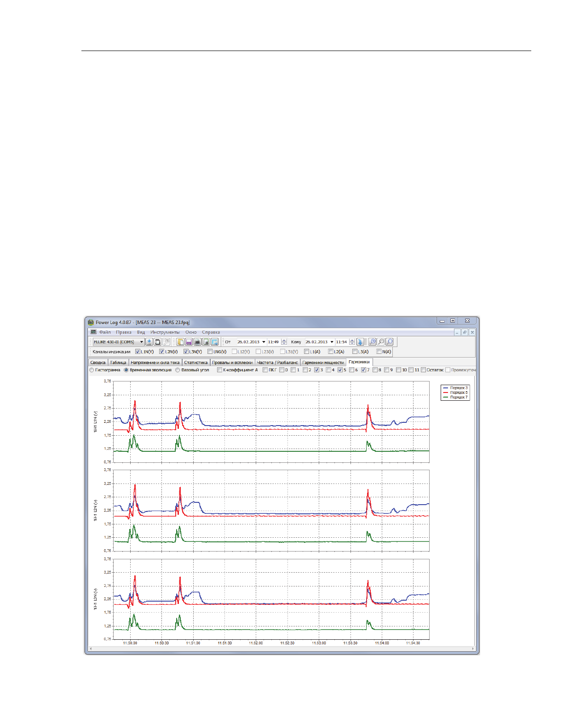Click the 11:54 end time stepper arrows
563x728 pixels.
point(352,342)
